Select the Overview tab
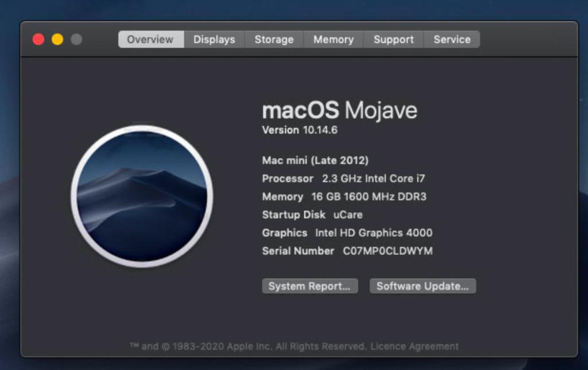588x370 pixels. pyautogui.click(x=150, y=40)
